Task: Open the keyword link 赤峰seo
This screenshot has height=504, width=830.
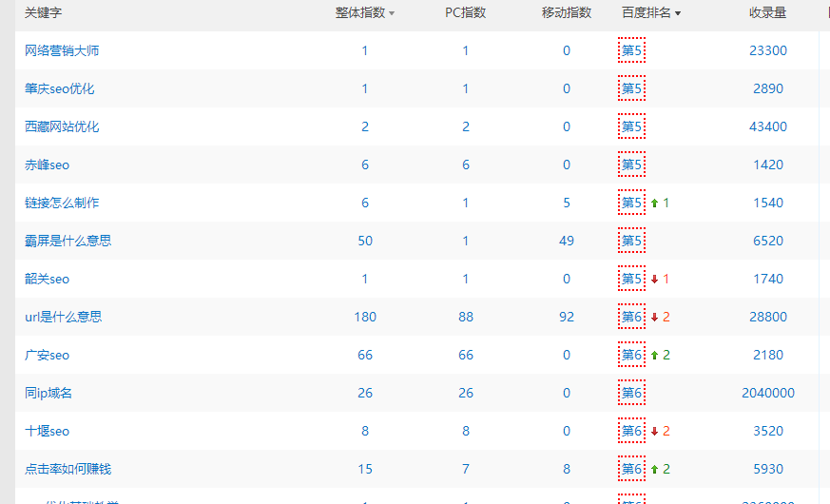Action: [47, 165]
